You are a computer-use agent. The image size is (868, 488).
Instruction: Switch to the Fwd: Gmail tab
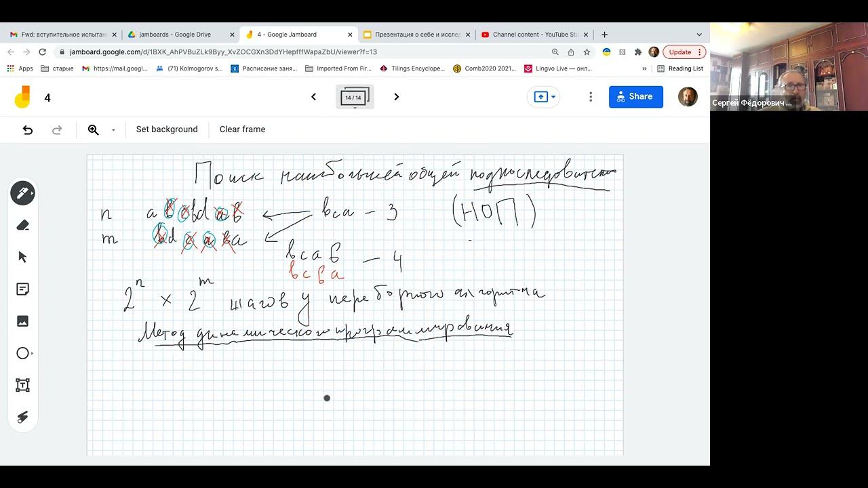62,35
